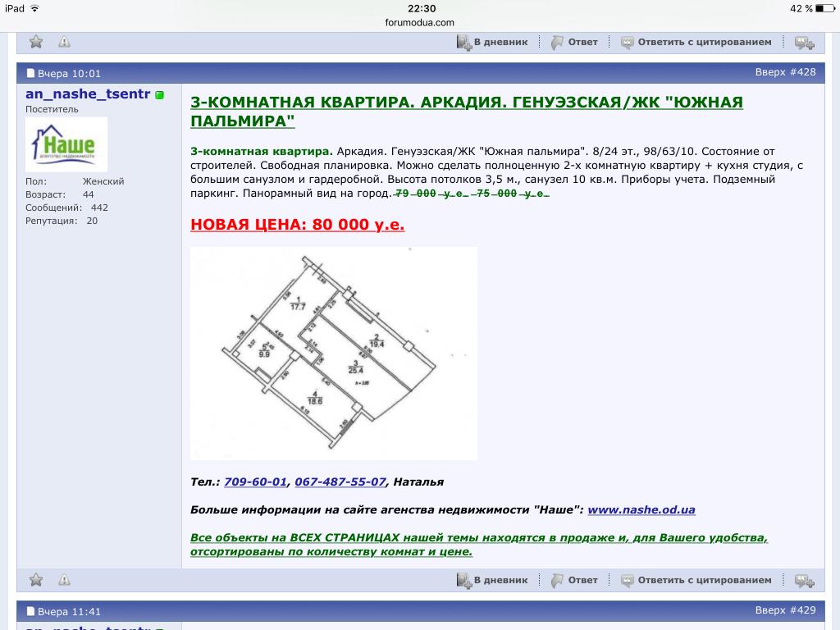This screenshot has width=840, height=630.
Task: Click the green online status indicator beside an_nashe_tsentr
Action: [x=159, y=95]
